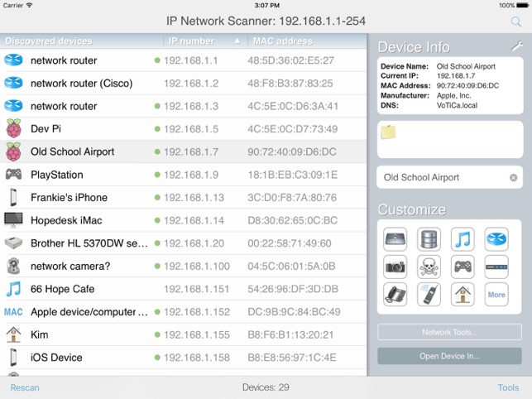Tap the Open Device In button
Viewport: 532px width, 399px height.
[449, 356]
